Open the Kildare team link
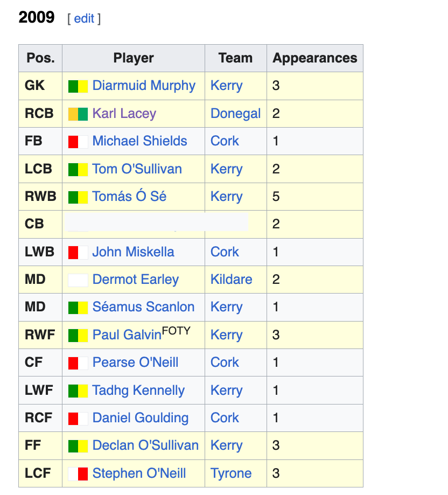This screenshot has width=448, height=495. (x=231, y=280)
